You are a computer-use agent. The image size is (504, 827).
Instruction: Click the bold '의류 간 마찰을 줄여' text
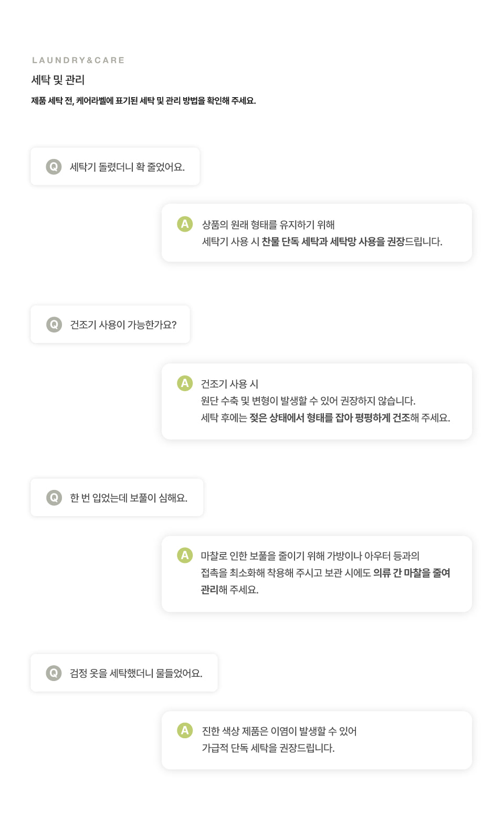point(412,573)
